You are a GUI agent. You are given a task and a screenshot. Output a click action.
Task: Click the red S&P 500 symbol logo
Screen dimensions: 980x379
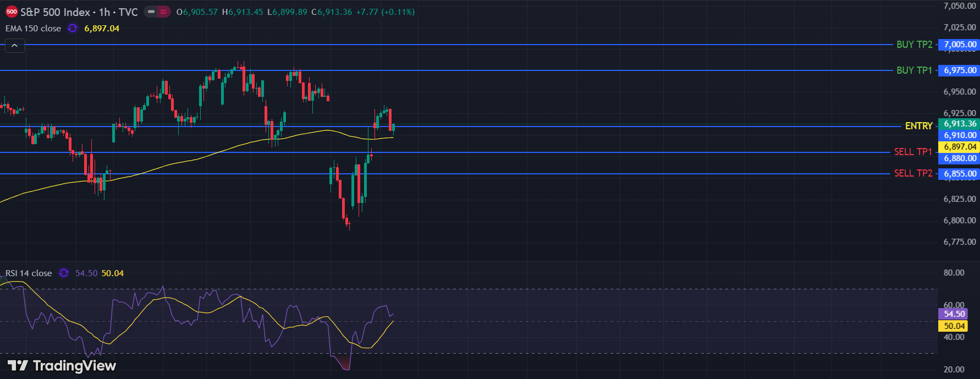pyautogui.click(x=12, y=12)
